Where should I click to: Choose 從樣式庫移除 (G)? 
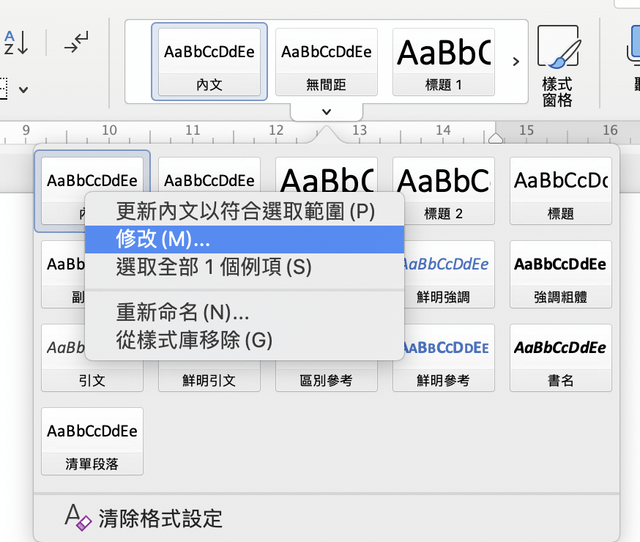[x=244, y=340]
